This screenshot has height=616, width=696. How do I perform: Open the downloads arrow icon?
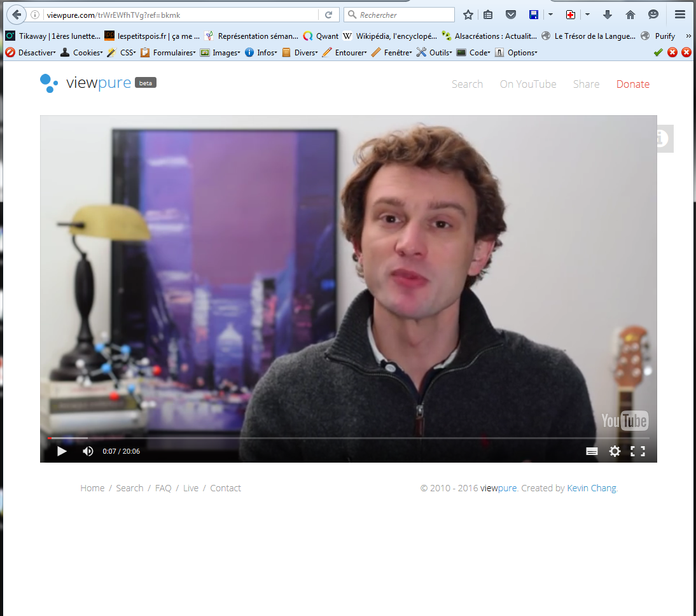[607, 15]
